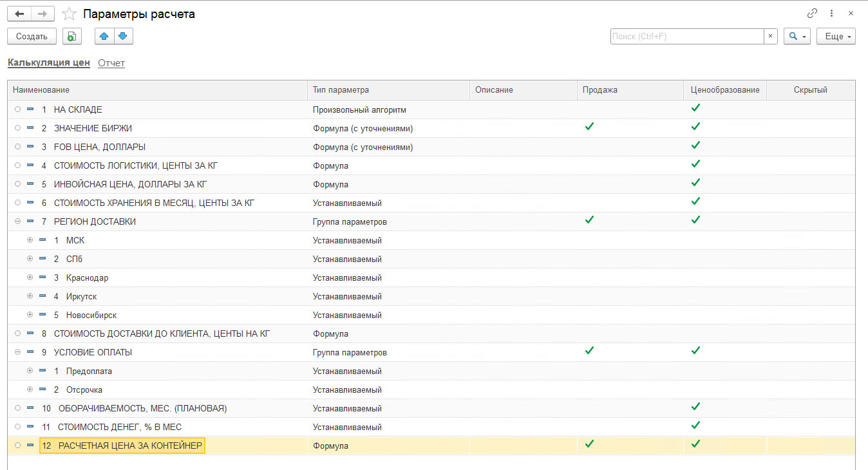Screen dimensions: 868x470
Task: Collapse the РЕГИОН ДОСТАВКИ group
Action: [17, 221]
